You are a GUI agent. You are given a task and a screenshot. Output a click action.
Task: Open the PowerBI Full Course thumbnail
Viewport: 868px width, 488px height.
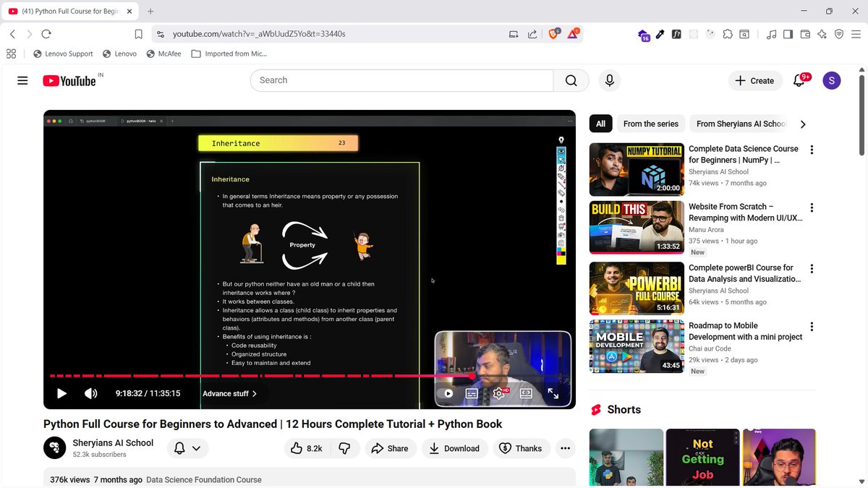click(x=637, y=288)
